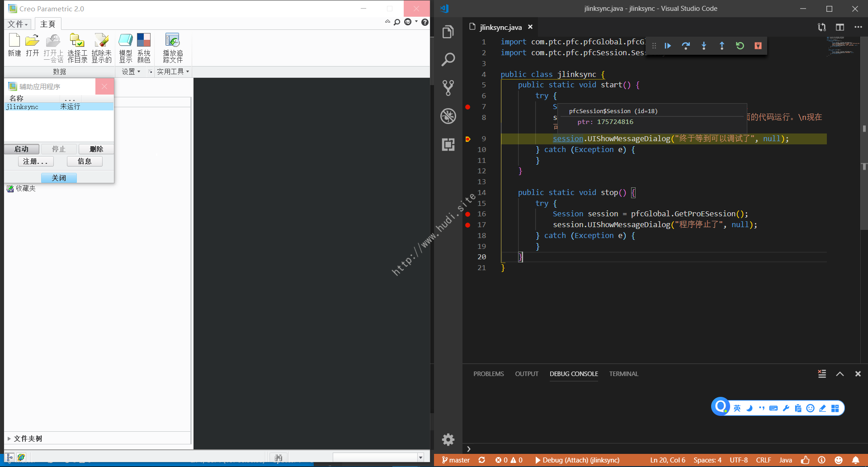Click 信息 (Info) button
868x467 pixels.
[85, 161]
